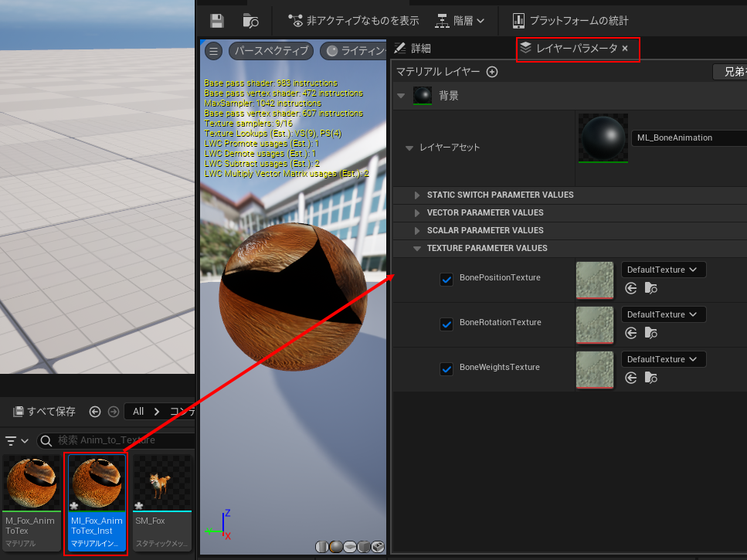Collapse the TEXTURE PARAMETER VALUES section

coord(418,248)
